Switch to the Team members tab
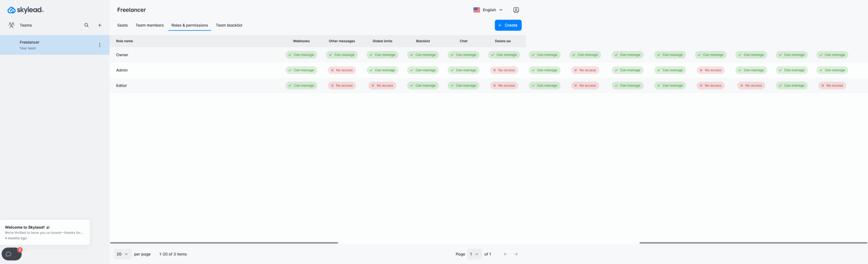The height and width of the screenshot is (264, 868). click(x=150, y=25)
